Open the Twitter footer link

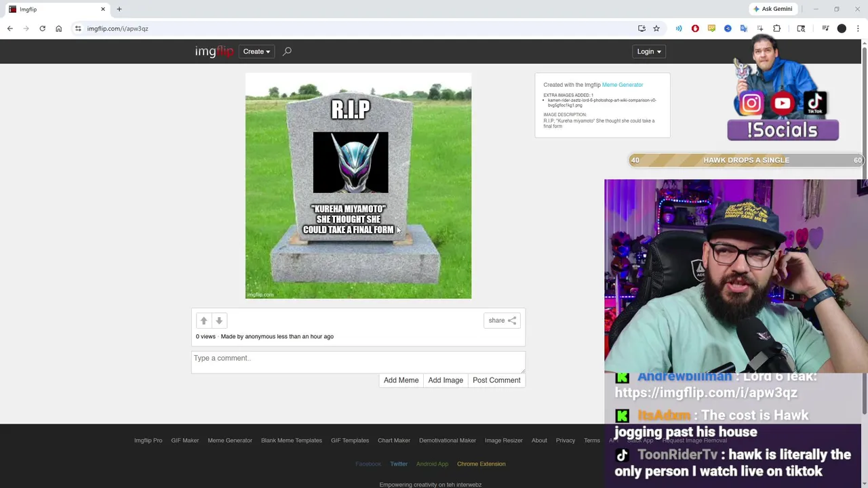point(399,464)
